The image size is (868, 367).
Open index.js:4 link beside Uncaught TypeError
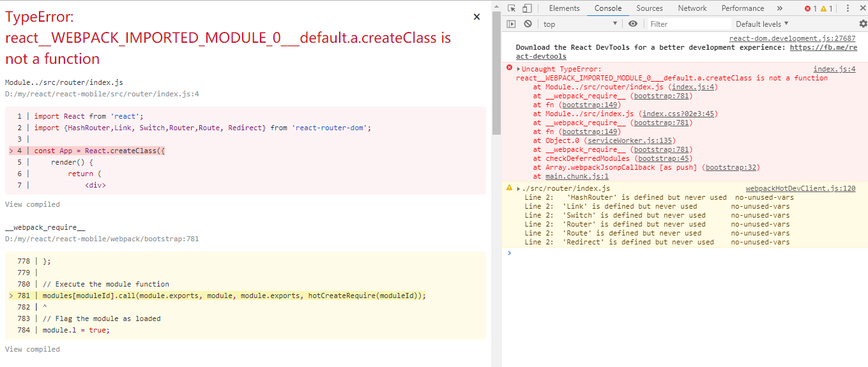pos(834,69)
